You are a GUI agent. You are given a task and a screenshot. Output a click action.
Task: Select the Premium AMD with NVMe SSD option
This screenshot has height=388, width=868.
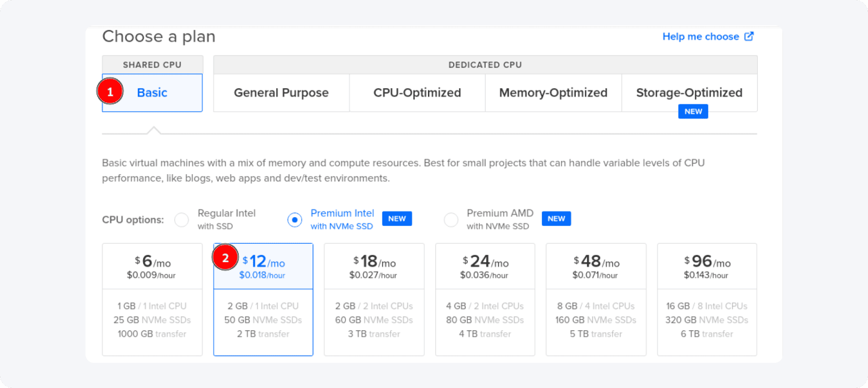coord(451,220)
